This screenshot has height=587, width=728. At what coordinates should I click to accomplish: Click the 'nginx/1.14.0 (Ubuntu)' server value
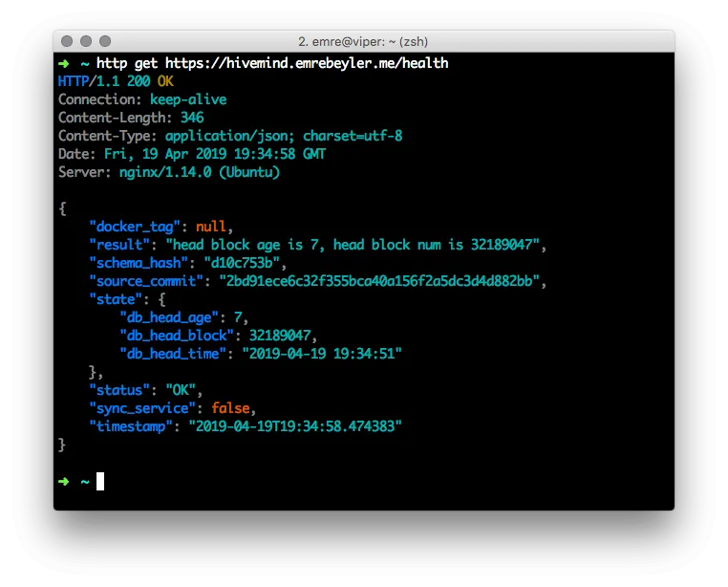tap(200, 172)
